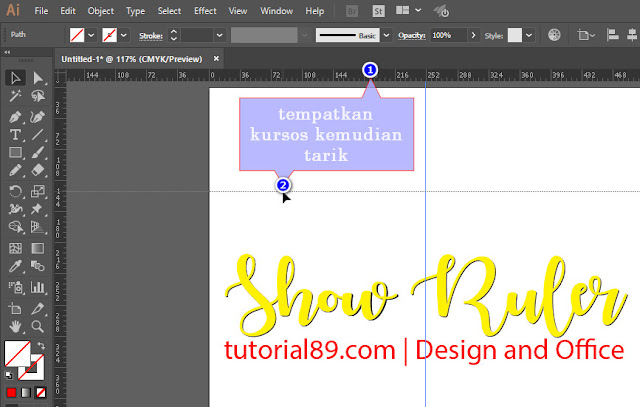Viewport: 640px width, 407px height.
Task: Open the View menu
Action: 238,11
